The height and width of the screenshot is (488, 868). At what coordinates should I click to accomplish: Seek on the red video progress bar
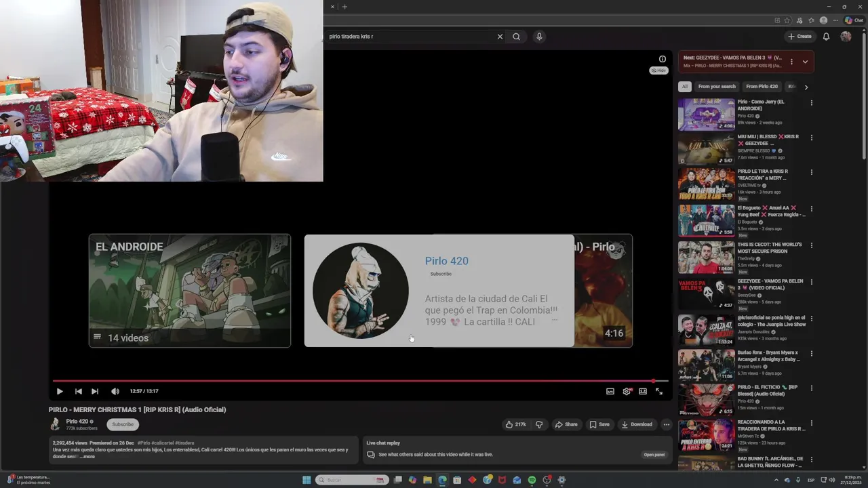(x=360, y=381)
